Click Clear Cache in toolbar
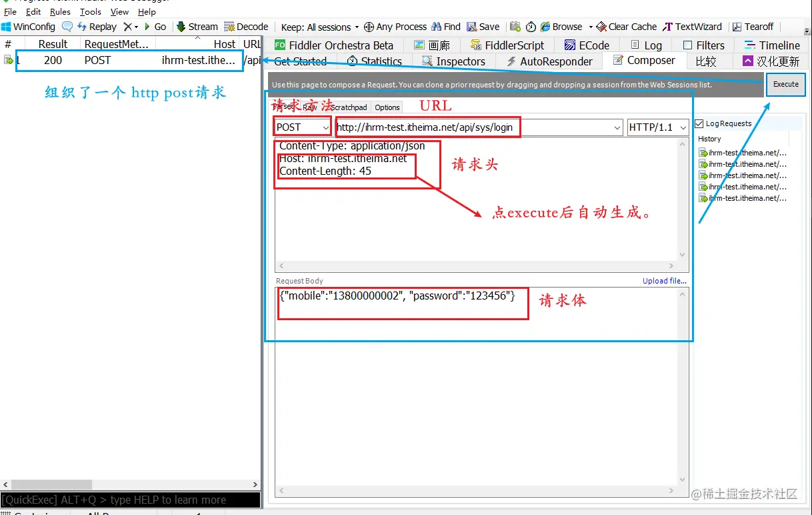Image resolution: width=812 pixels, height=515 pixels. tap(627, 27)
